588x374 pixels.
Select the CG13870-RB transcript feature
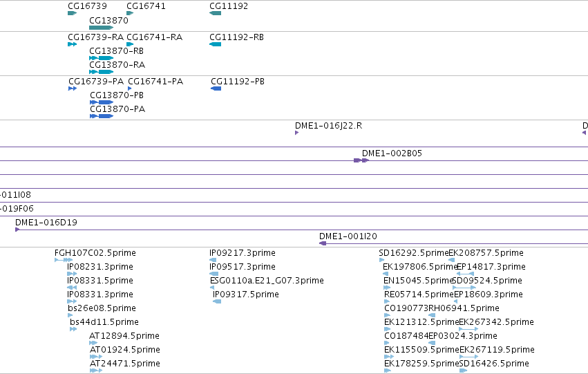tap(102, 58)
